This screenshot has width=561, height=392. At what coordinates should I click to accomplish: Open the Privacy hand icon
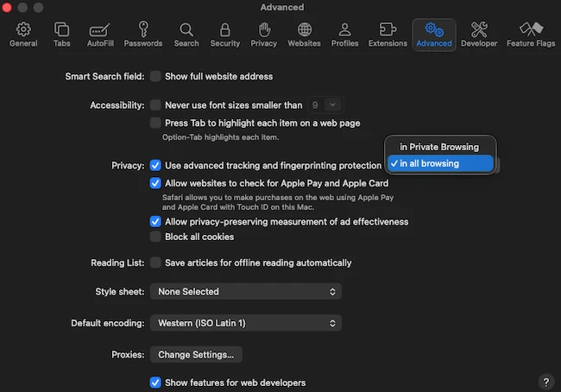(263, 35)
